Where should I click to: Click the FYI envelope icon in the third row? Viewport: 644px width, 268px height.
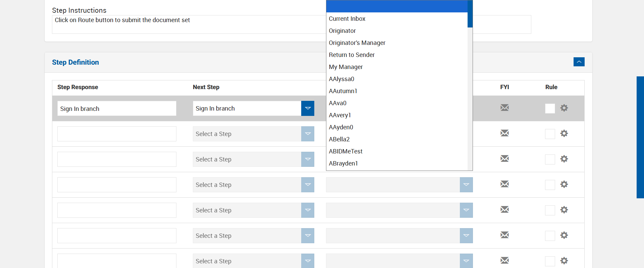[x=504, y=159]
